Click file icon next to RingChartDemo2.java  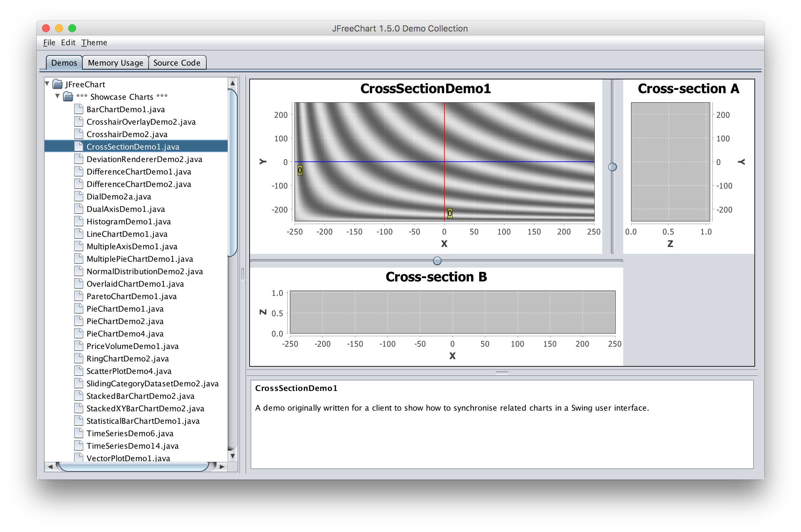pyautogui.click(x=79, y=358)
